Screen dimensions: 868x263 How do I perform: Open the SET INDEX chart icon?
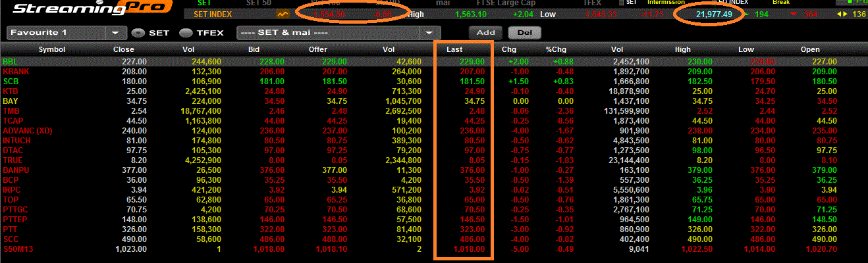(x=283, y=14)
